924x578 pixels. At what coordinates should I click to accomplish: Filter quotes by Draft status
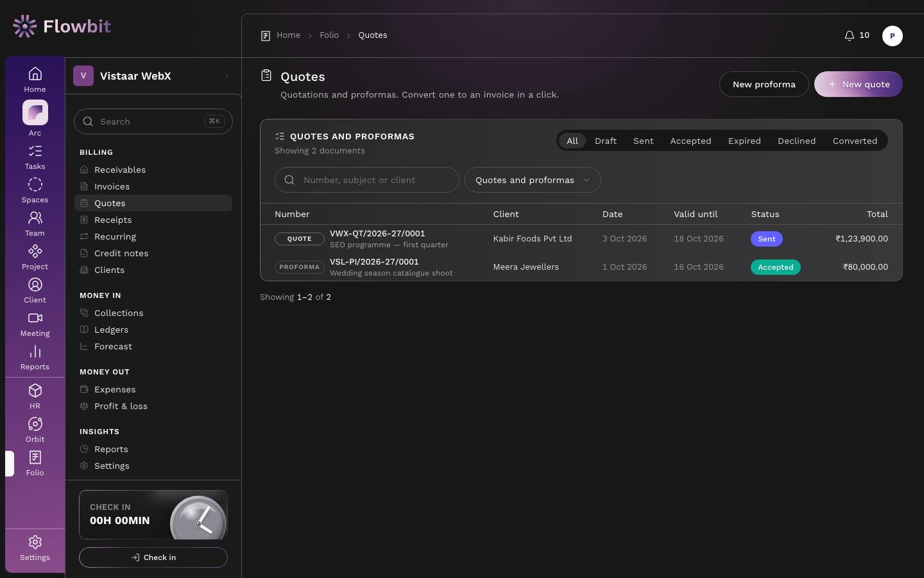pos(606,141)
